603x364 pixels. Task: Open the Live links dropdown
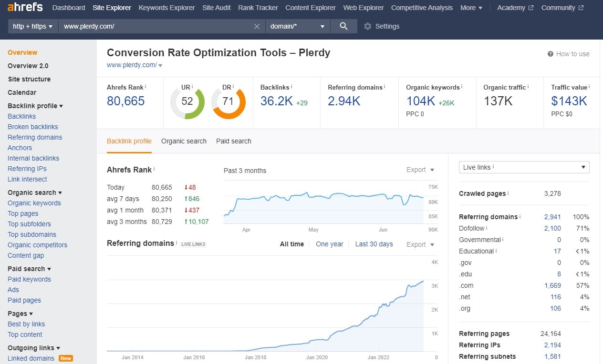click(x=524, y=167)
